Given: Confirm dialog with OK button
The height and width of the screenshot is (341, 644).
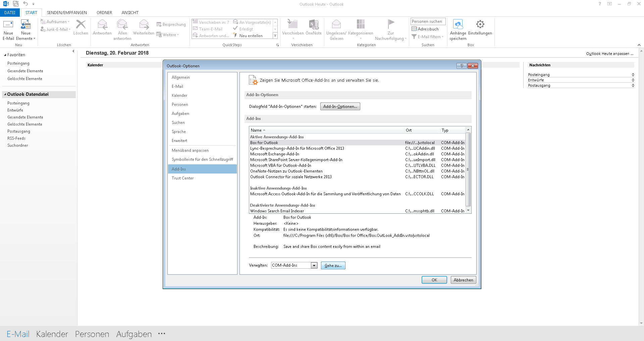Looking at the screenshot, I should [434, 280].
